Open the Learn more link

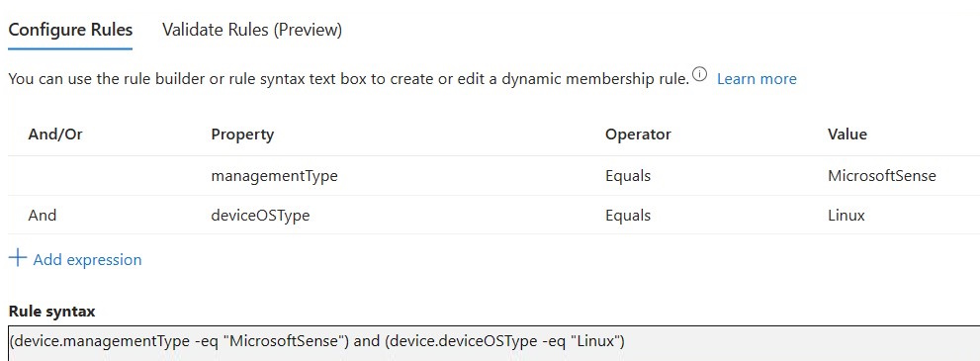coord(757,79)
